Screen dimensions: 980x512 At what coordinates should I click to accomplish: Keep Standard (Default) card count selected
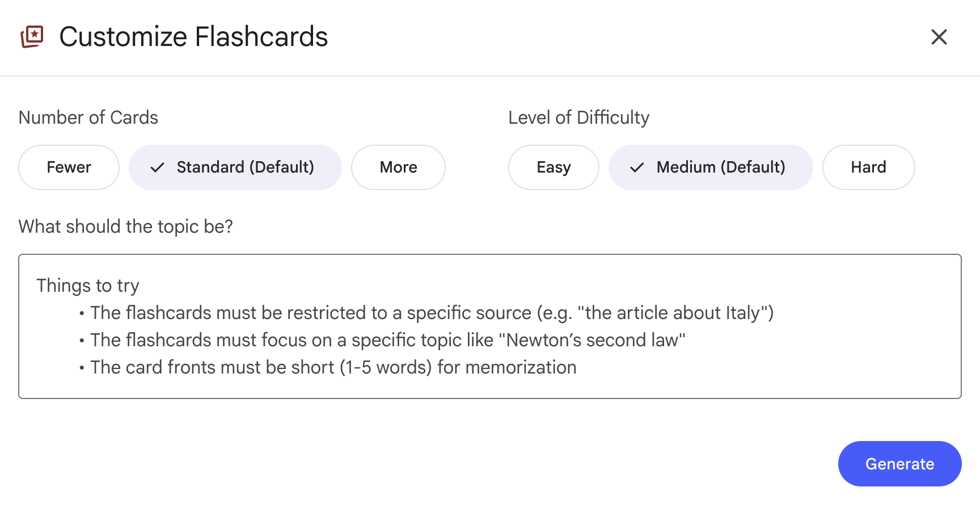point(235,167)
